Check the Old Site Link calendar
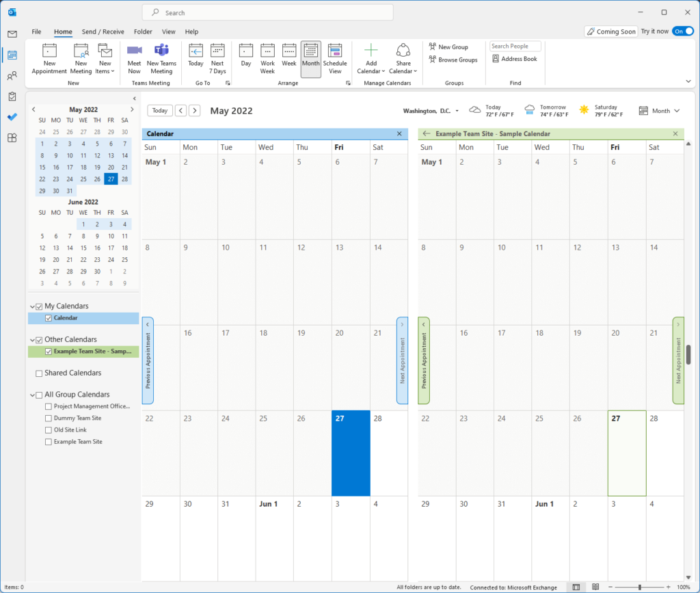 (49, 430)
